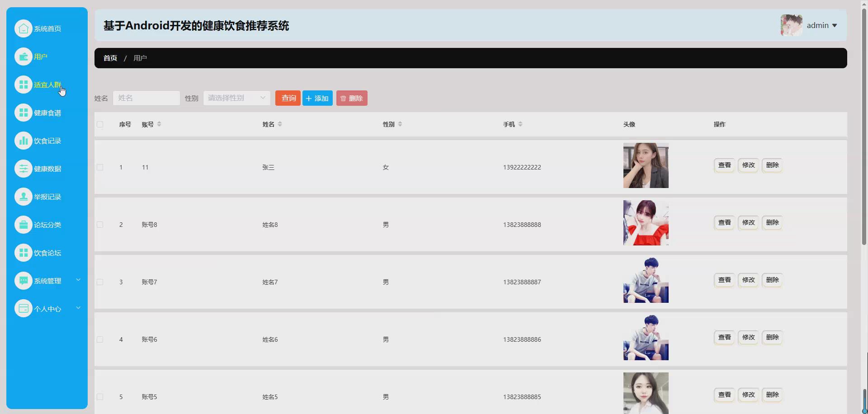The width and height of the screenshot is (868, 414).
Task: Focus the 姓名 search input field
Action: tap(146, 98)
